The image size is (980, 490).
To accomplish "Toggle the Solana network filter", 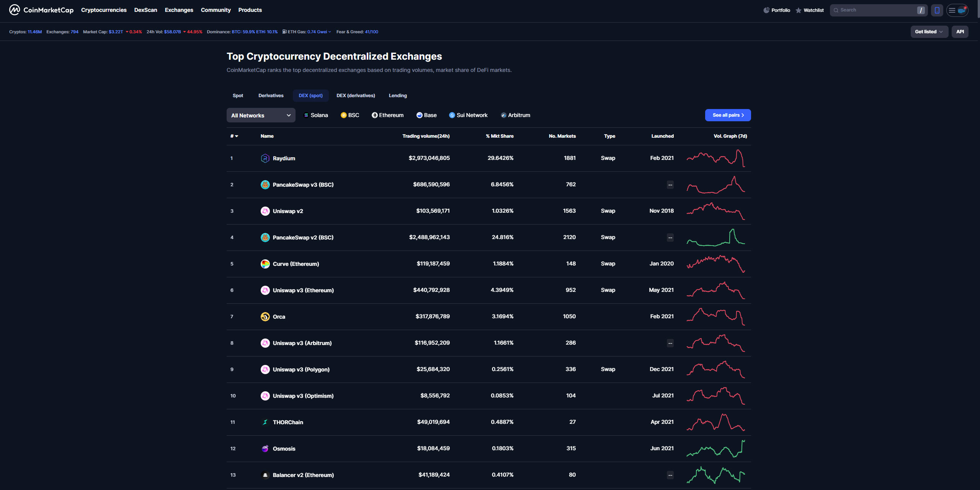I will [x=315, y=115].
